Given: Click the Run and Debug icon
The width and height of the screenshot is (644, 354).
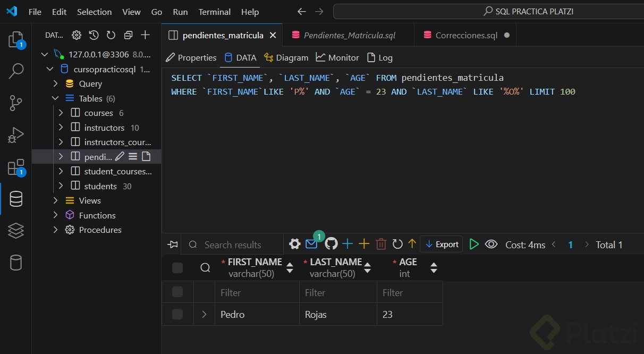Looking at the screenshot, I should pos(16,135).
